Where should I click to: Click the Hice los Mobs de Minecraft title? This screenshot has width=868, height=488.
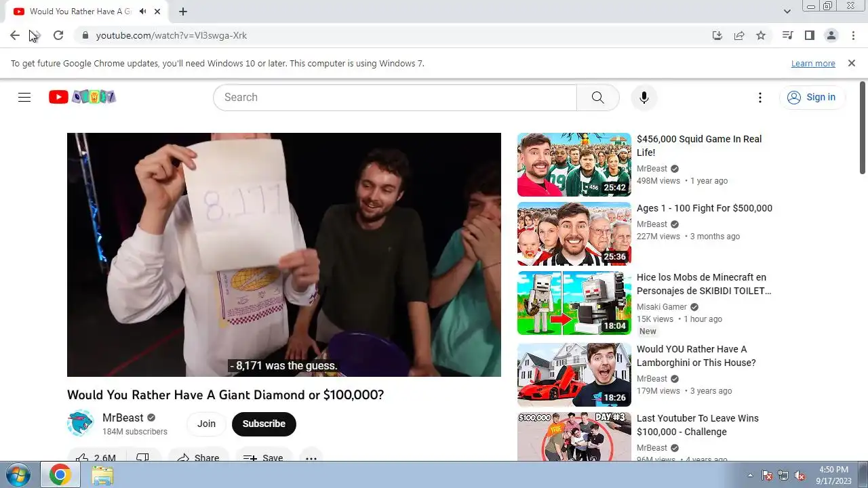704,284
